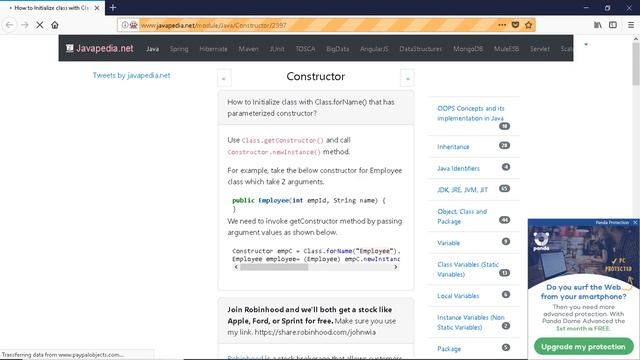Image resolution: width=640 pixels, height=360 pixels.
Task: Open the Library view
Action: 598,25
